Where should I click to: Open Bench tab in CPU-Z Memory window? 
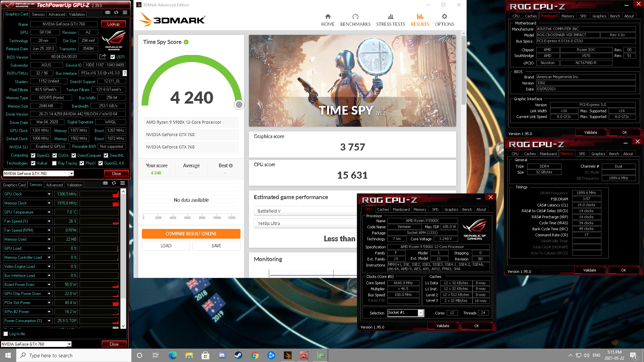pos(614,154)
